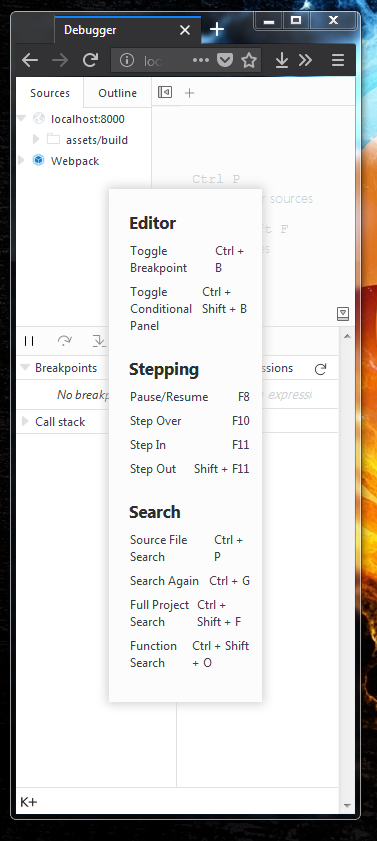
Task: Collapse the sources pane with the toggle icon
Action: (165, 92)
